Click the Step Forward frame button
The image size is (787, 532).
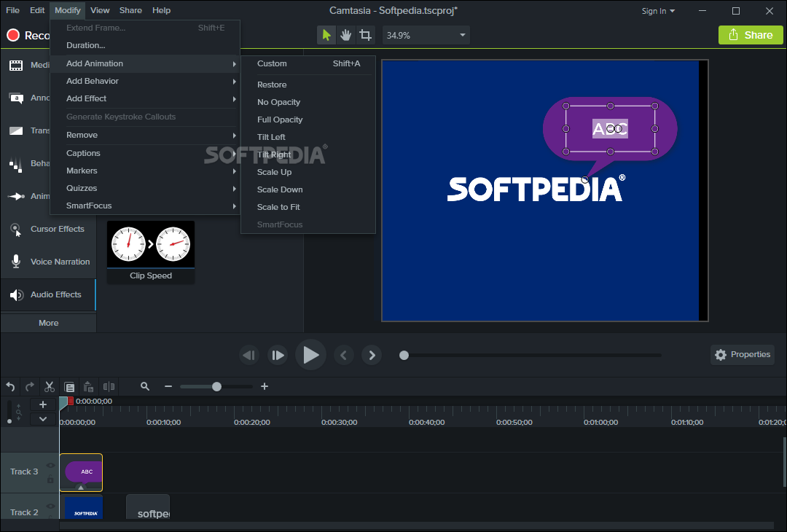coord(278,356)
